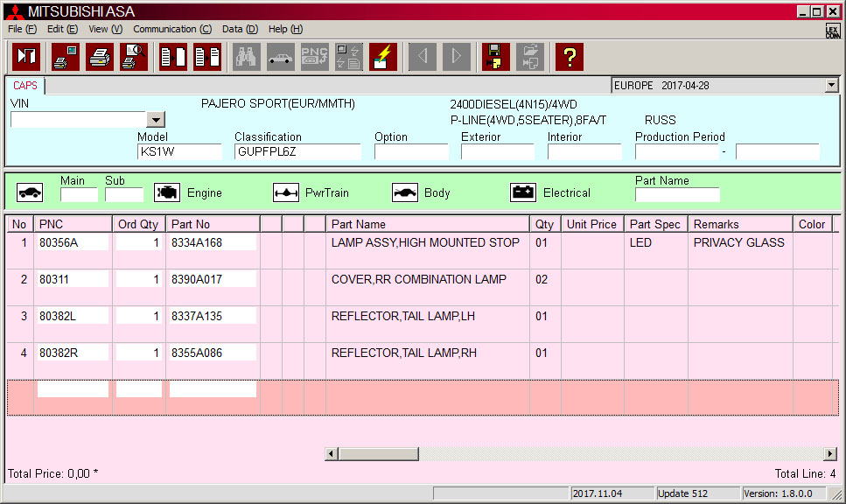Select part number 8334A168 cell
This screenshot has height=504, width=846.
[x=213, y=243]
